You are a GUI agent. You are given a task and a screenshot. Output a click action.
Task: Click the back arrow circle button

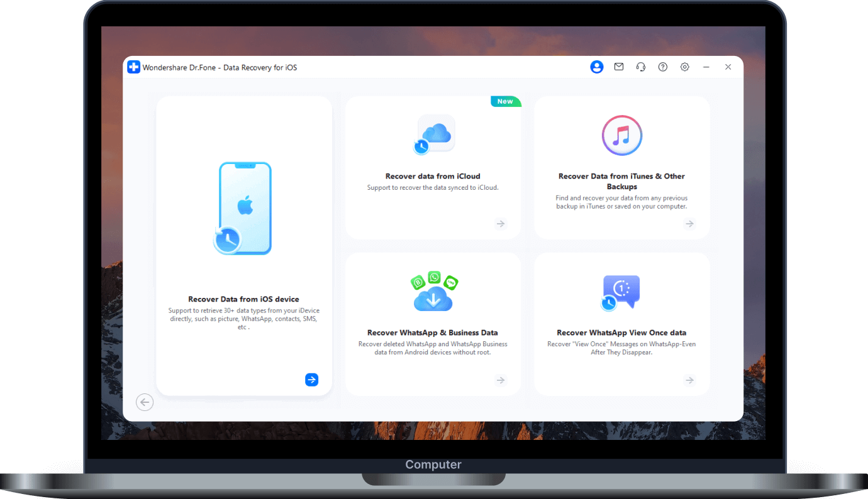point(145,402)
